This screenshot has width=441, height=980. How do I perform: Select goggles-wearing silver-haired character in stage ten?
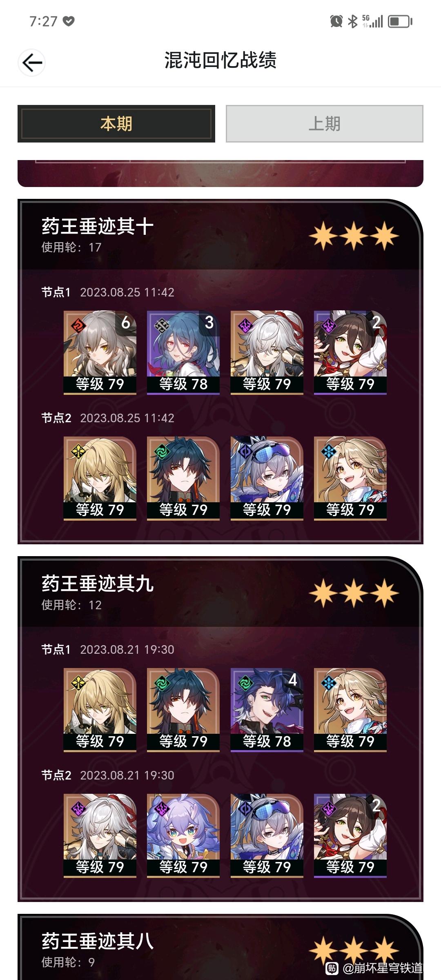pos(267,479)
